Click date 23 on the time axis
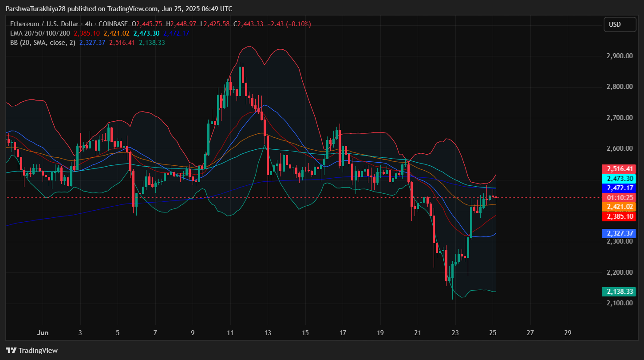The height and width of the screenshot is (360, 644). coord(455,332)
